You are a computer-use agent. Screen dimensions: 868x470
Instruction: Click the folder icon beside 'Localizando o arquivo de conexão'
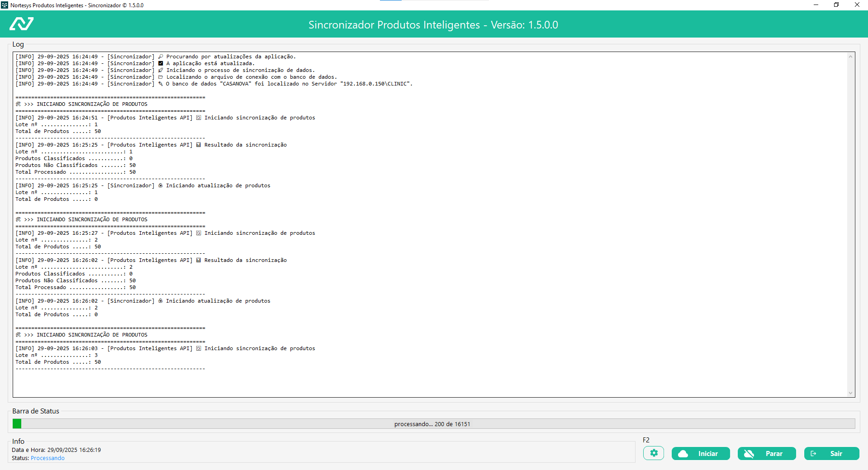(x=161, y=77)
